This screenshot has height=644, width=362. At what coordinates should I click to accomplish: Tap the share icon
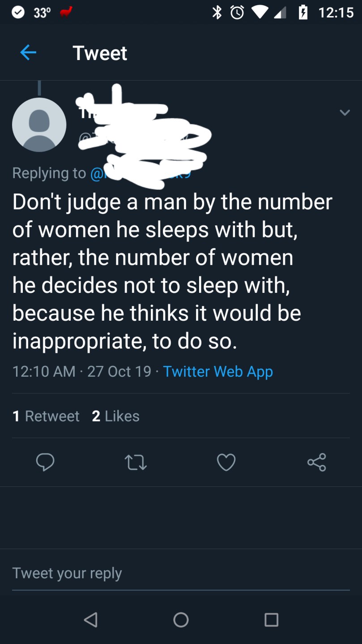pyautogui.click(x=317, y=462)
